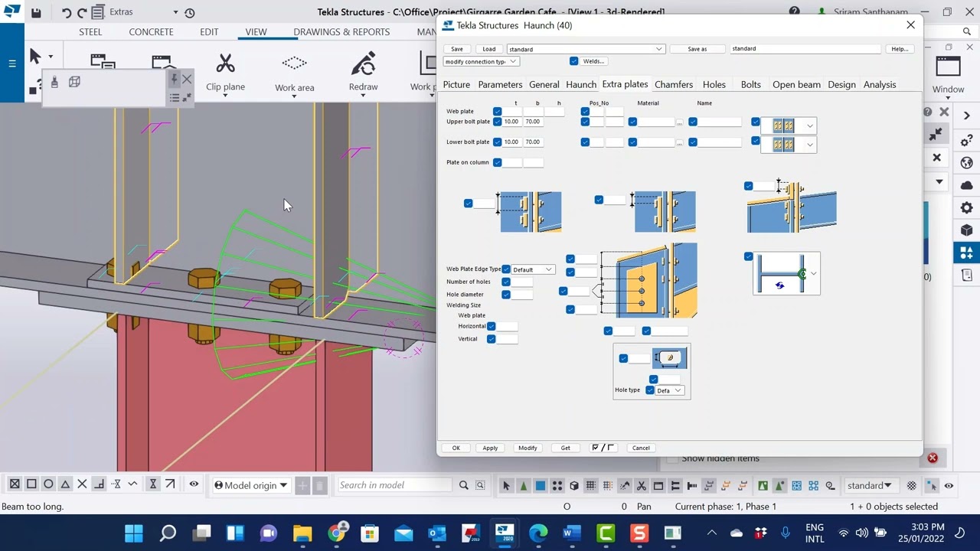Click the cube icon in the floating toolbar
The width and height of the screenshot is (980, 551).
pyautogui.click(x=74, y=82)
